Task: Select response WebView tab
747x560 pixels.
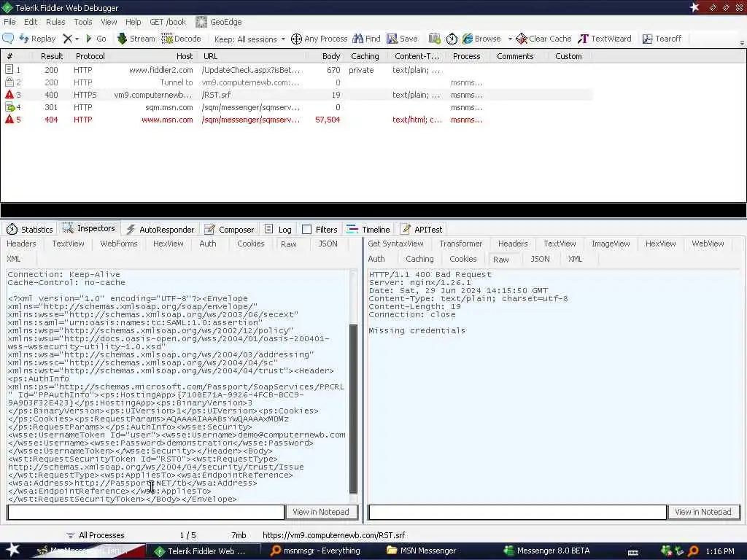Action: tap(708, 244)
